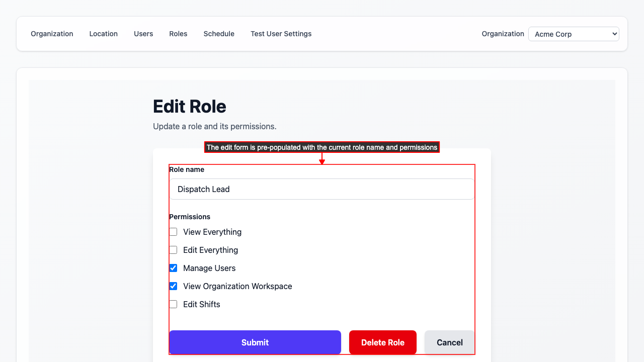Select Roles in the navigation bar
The height and width of the screenshot is (362, 644).
click(178, 34)
